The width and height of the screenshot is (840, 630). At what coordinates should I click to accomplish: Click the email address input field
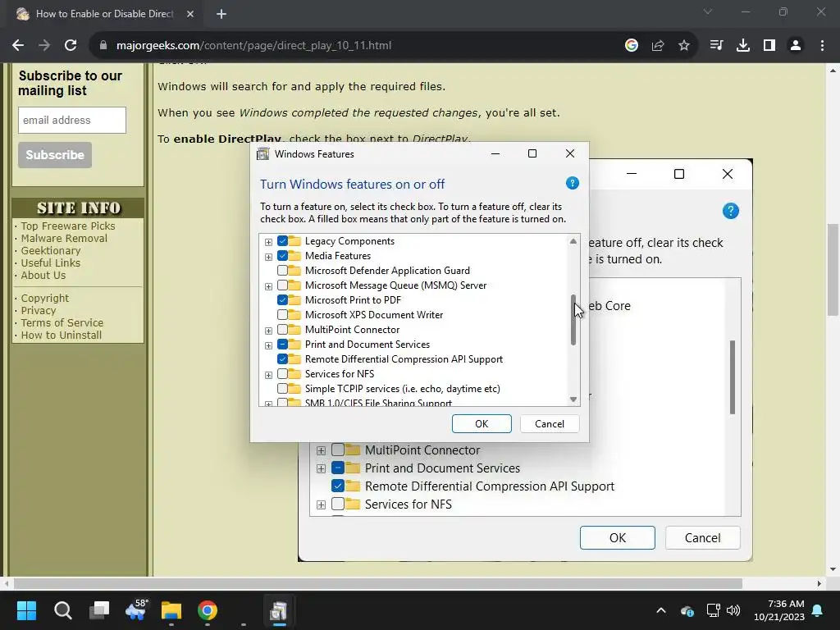pyautogui.click(x=72, y=120)
